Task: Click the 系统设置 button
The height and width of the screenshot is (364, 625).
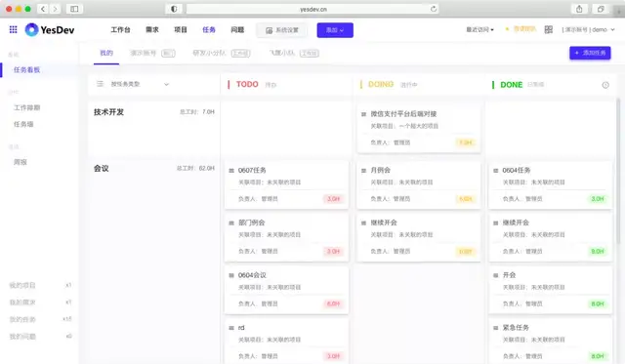Action: 282,30
